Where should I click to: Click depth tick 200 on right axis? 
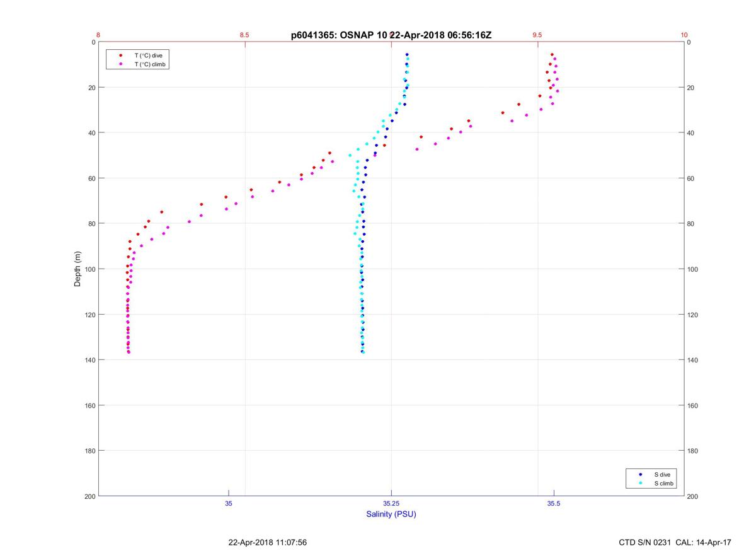coord(693,496)
